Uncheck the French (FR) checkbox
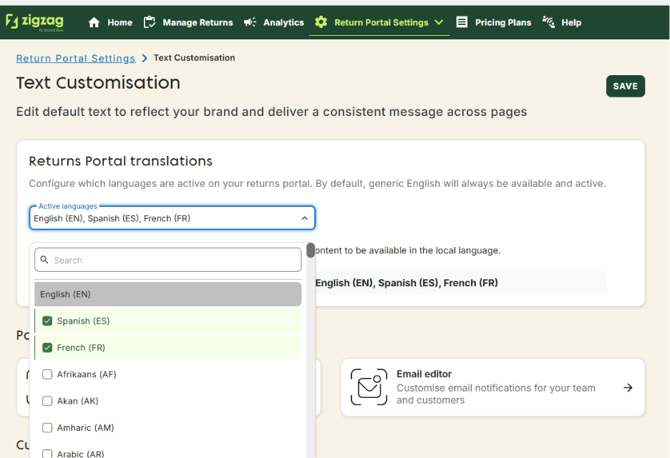The image size is (670, 458). pos(47,348)
